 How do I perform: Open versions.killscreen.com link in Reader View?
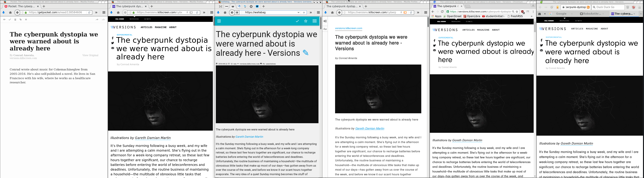click(x=348, y=28)
